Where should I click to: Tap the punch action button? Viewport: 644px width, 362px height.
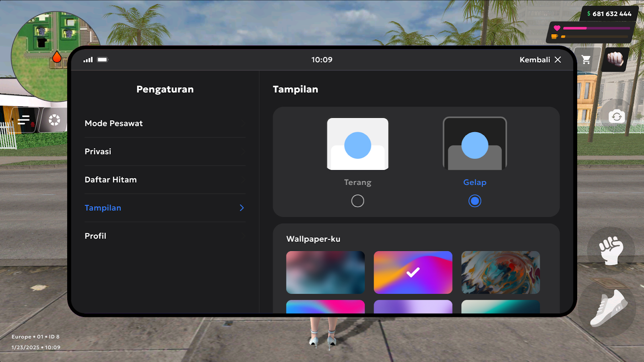[611, 251]
